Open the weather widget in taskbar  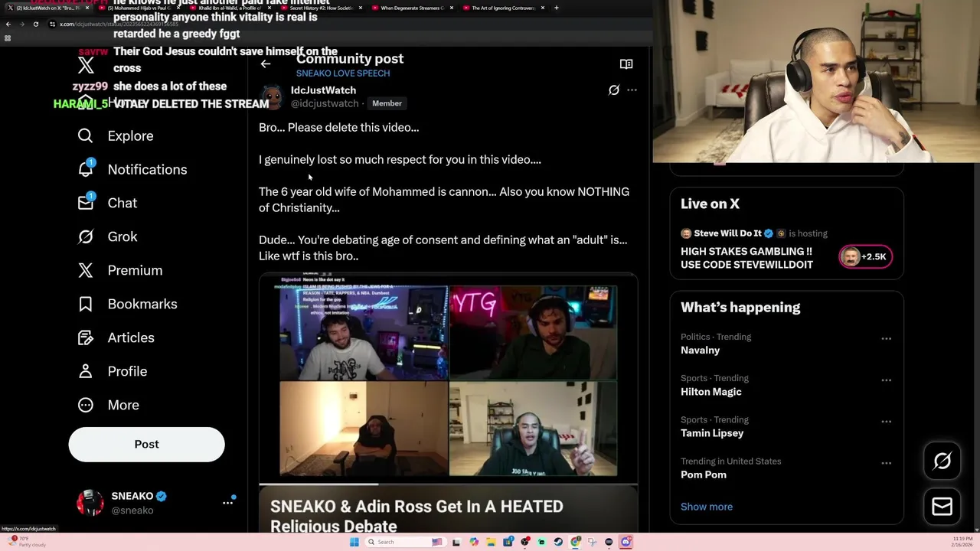coord(28,541)
